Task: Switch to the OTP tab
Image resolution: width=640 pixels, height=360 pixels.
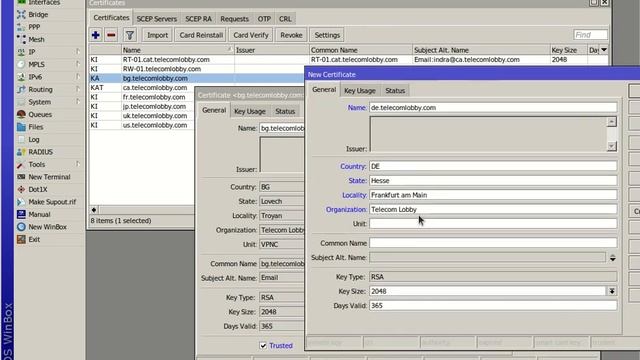Action: tap(264, 19)
